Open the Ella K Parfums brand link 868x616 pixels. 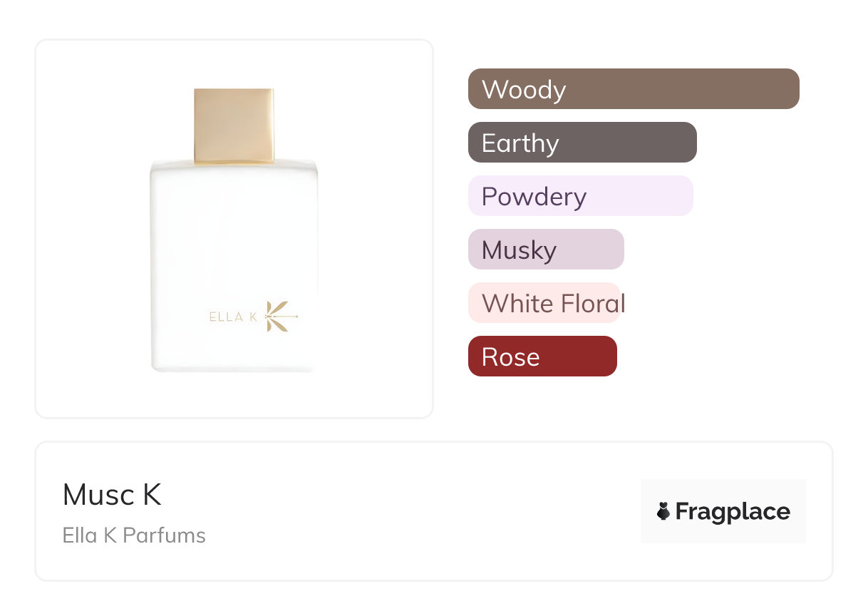[134, 535]
